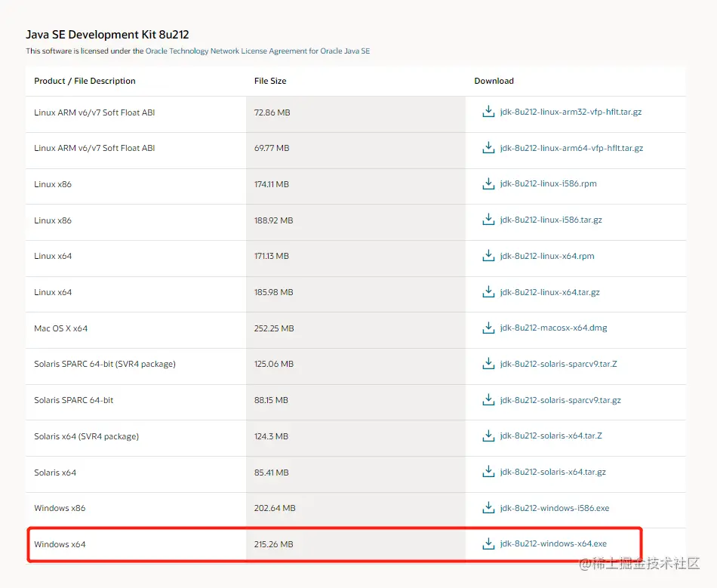Click Solaris x64 description in the 85.41 MB row
The image size is (717, 588).
55,473
